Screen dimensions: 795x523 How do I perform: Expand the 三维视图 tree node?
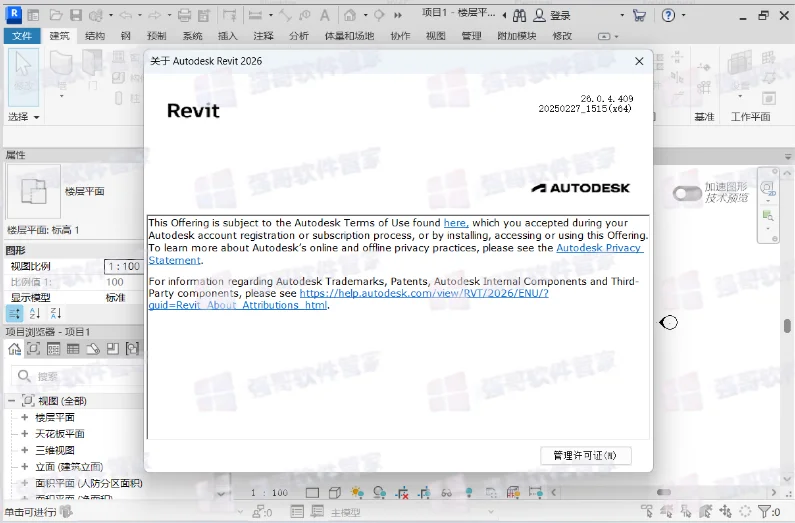click(24, 450)
